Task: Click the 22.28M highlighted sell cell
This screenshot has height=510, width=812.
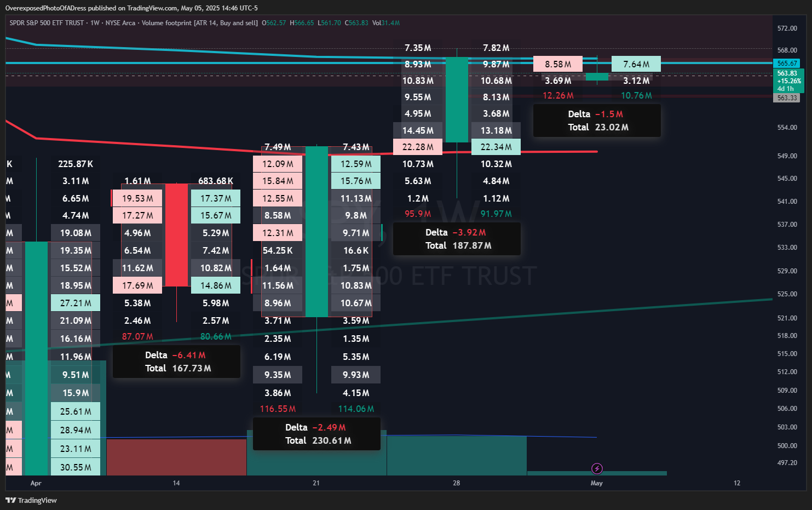Action: [418, 147]
